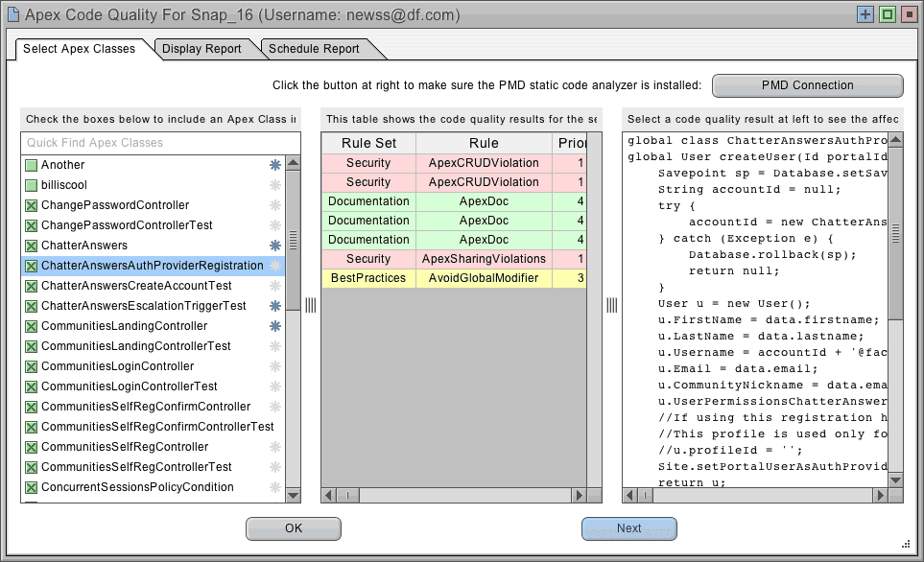Click the asterisk icon in the billiscool row
924x562 pixels.
coord(275,185)
